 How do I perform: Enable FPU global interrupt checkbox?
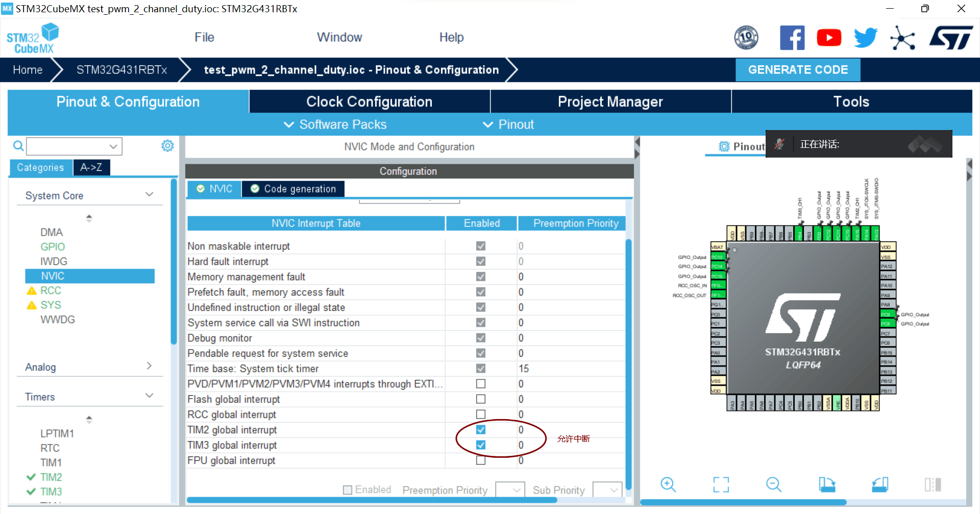coord(481,460)
